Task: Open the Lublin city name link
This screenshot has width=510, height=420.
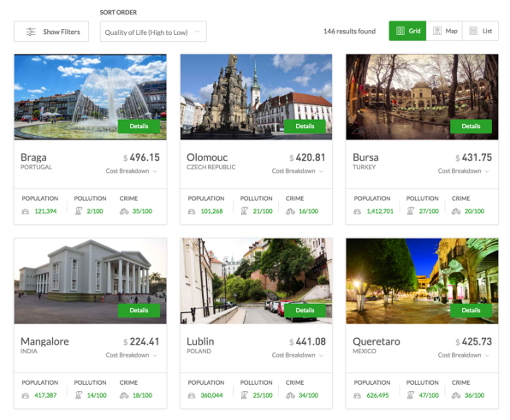Action: pos(200,341)
